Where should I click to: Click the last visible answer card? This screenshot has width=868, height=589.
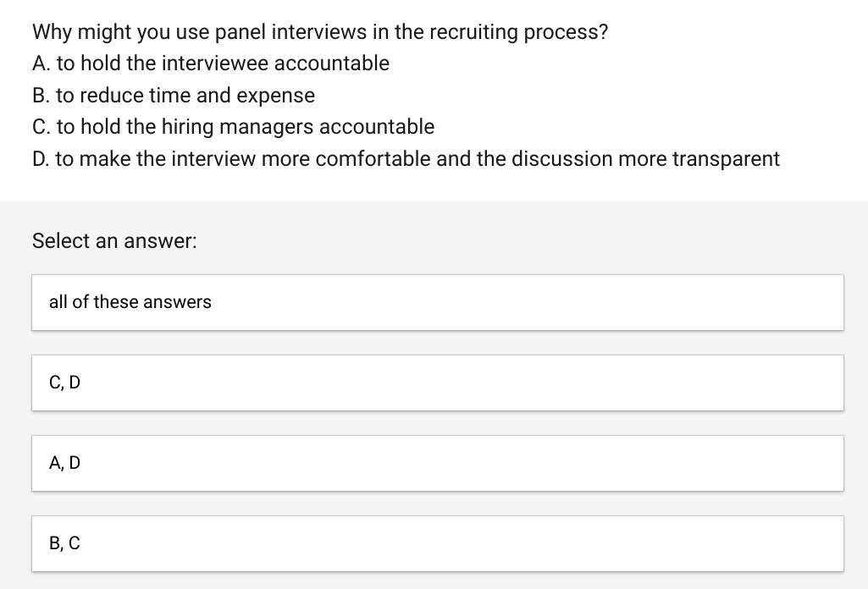point(438,543)
